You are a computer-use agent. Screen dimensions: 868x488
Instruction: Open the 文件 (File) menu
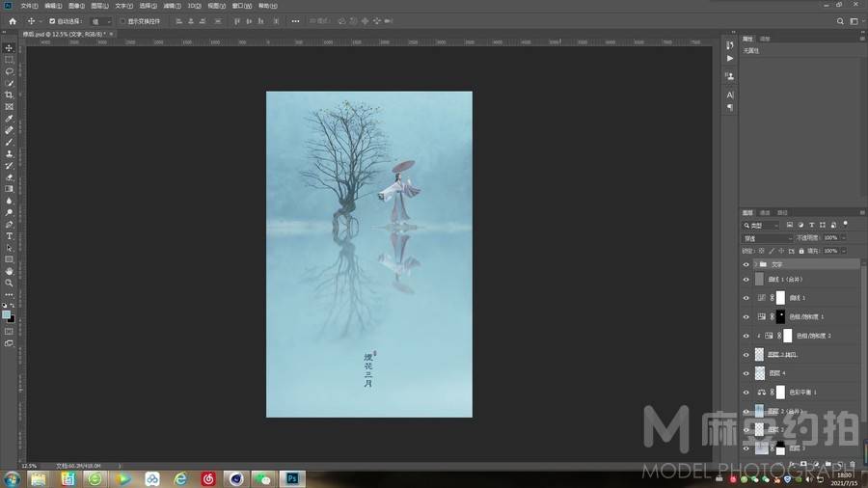point(29,6)
